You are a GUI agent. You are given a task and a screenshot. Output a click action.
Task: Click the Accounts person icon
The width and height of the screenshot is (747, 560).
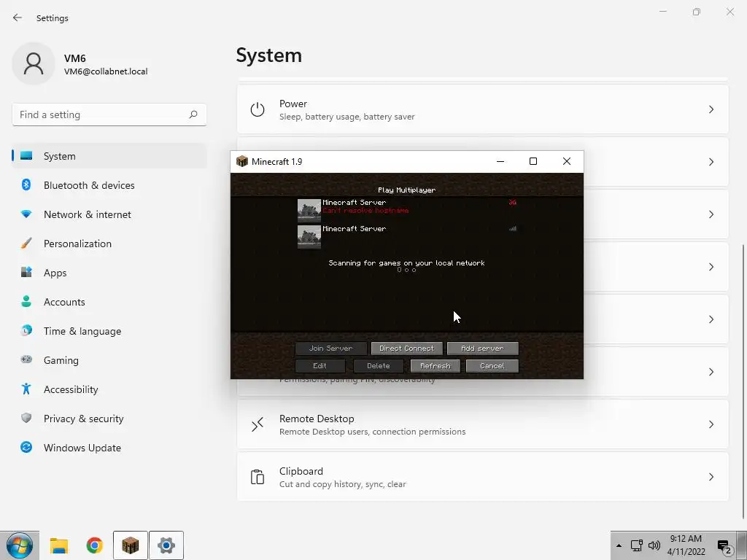(26, 301)
